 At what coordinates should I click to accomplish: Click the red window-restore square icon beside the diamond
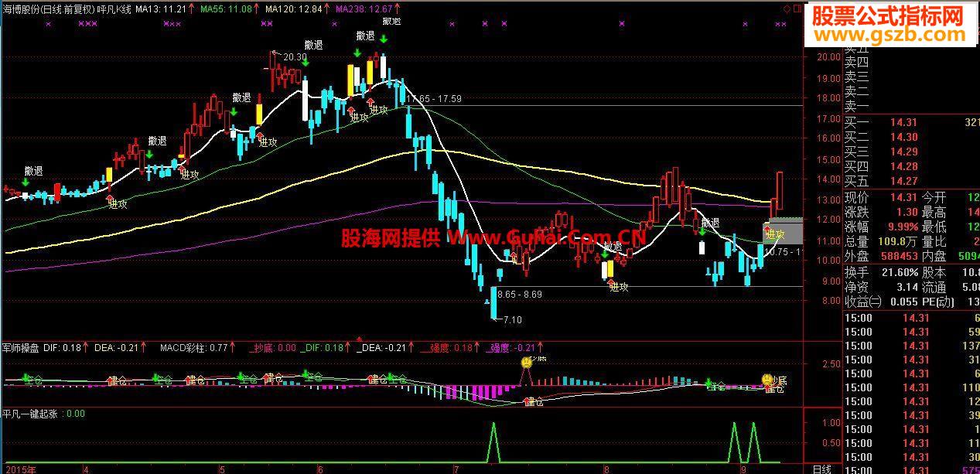(x=798, y=9)
